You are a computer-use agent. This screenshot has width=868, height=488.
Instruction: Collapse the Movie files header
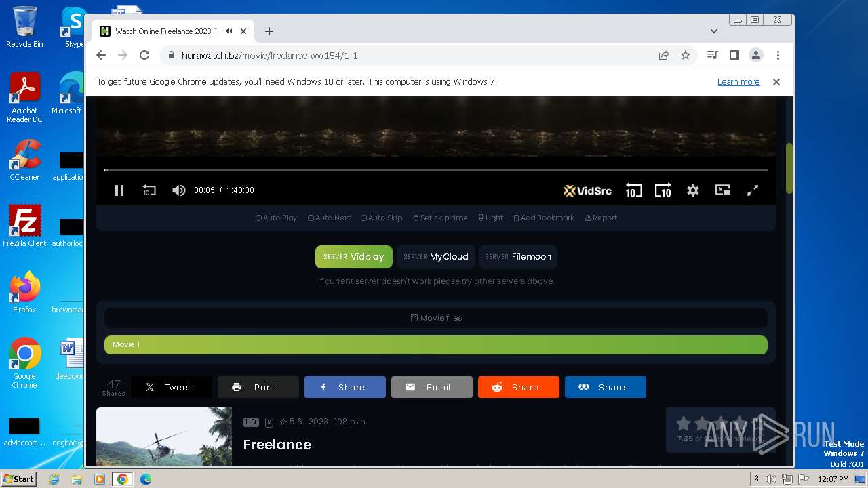(436, 318)
